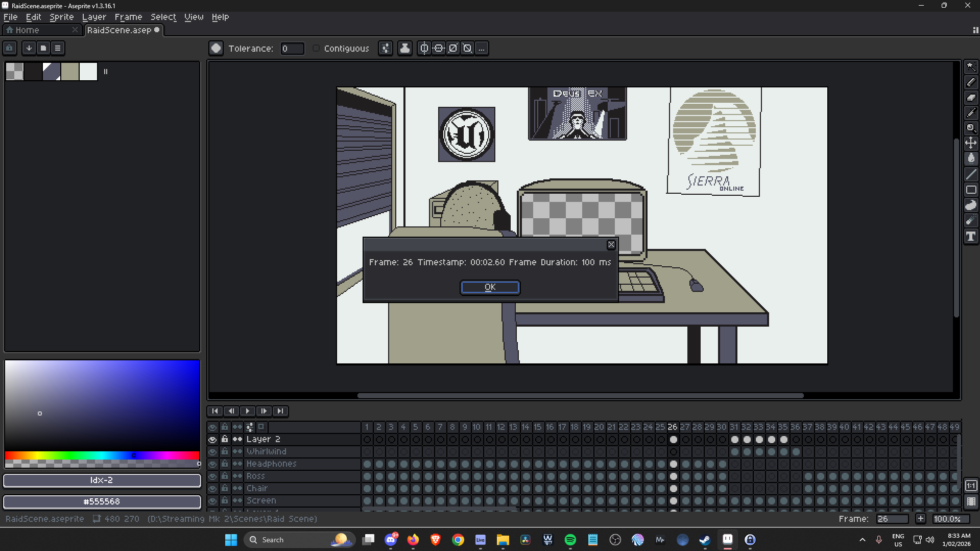Pick the tan color swatch in palette
Viewport: 980px width, 551px height.
70,72
